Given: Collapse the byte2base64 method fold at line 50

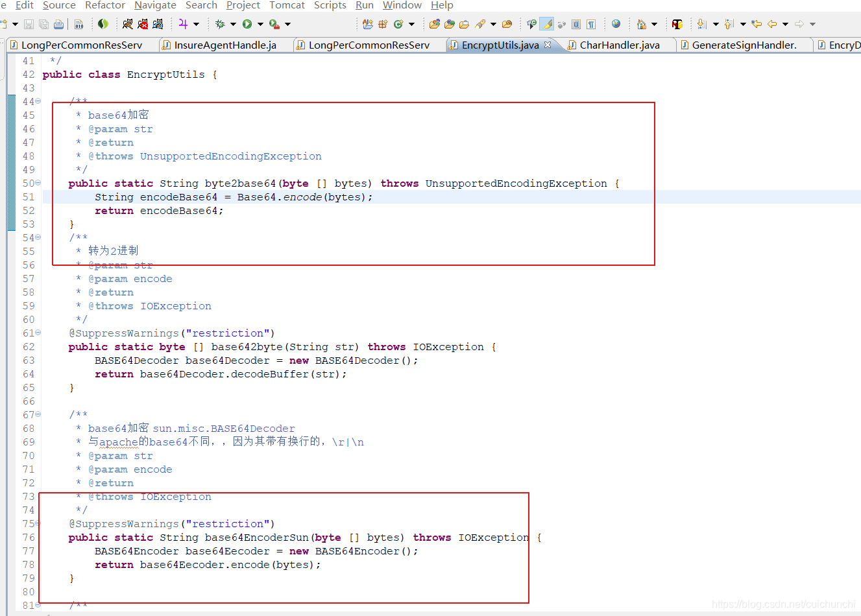Looking at the screenshot, I should (36, 183).
